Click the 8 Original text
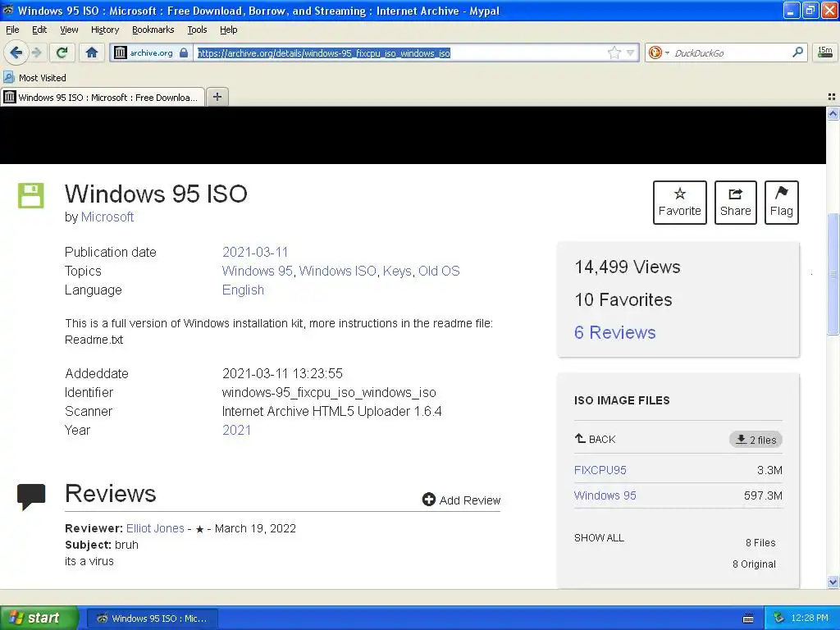 (754, 564)
